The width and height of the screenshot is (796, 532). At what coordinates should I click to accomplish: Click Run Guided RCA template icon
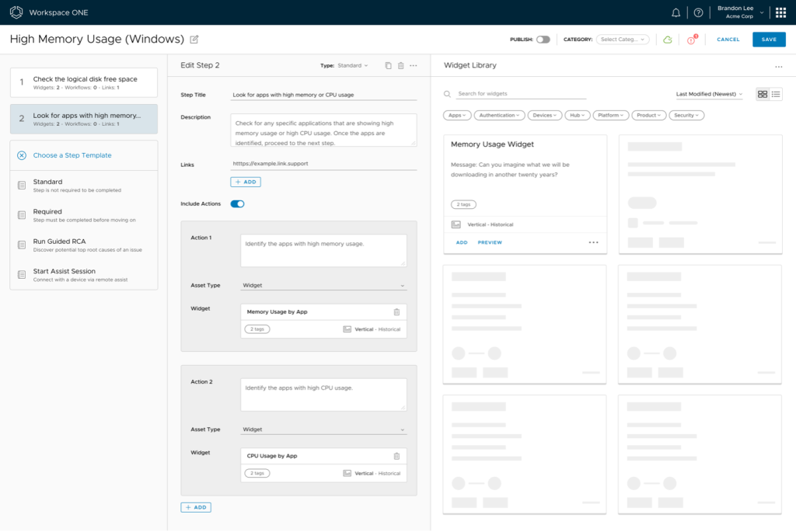22,245
